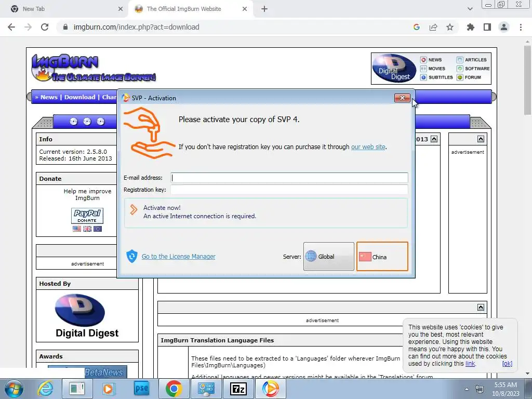The height and width of the screenshot is (399, 532).
Task: Collapse the news panel dated 2013
Action: pos(434,139)
